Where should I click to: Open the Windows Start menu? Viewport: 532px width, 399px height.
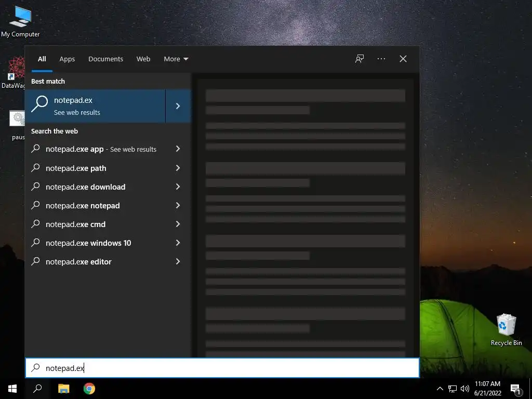[x=12, y=389]
